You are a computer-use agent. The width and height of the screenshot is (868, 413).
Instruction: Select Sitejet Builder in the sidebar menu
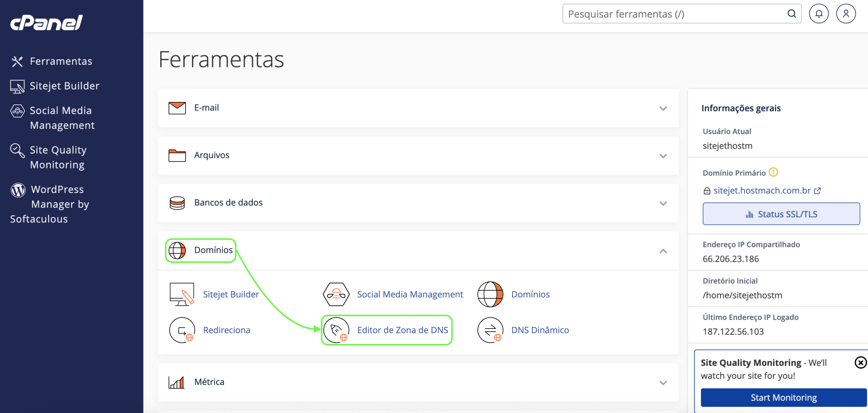coord(64,86)
